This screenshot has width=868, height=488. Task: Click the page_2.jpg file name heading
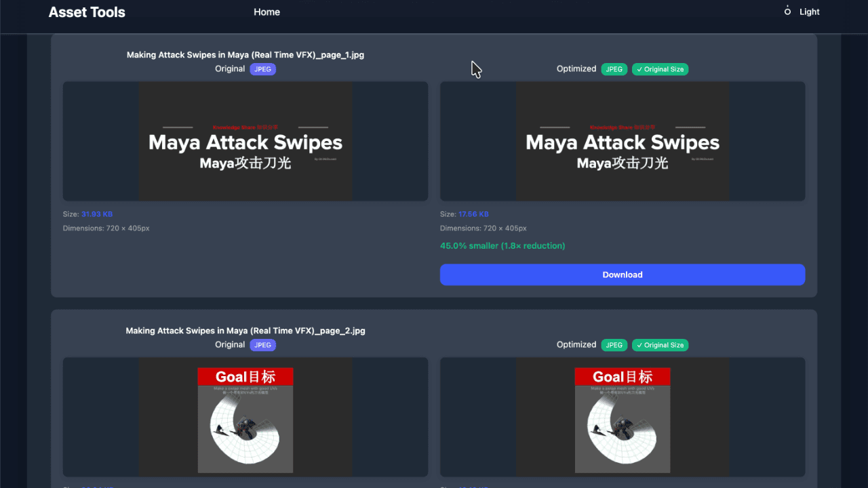(x=245, y=331)
